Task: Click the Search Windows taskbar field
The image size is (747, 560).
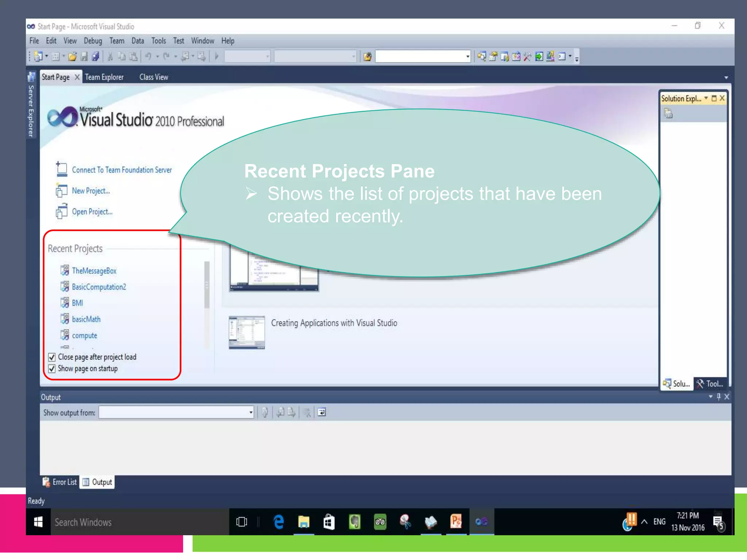Action: pos(140,522)
